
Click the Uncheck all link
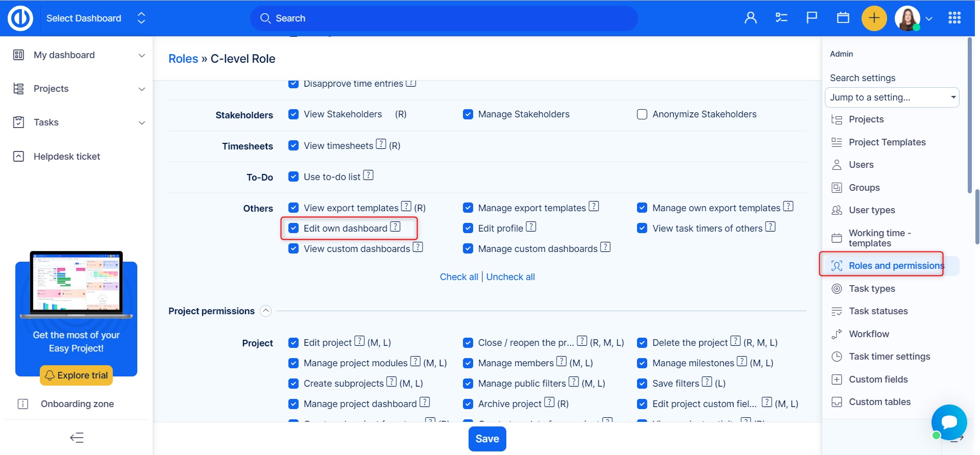pos(510,277)
